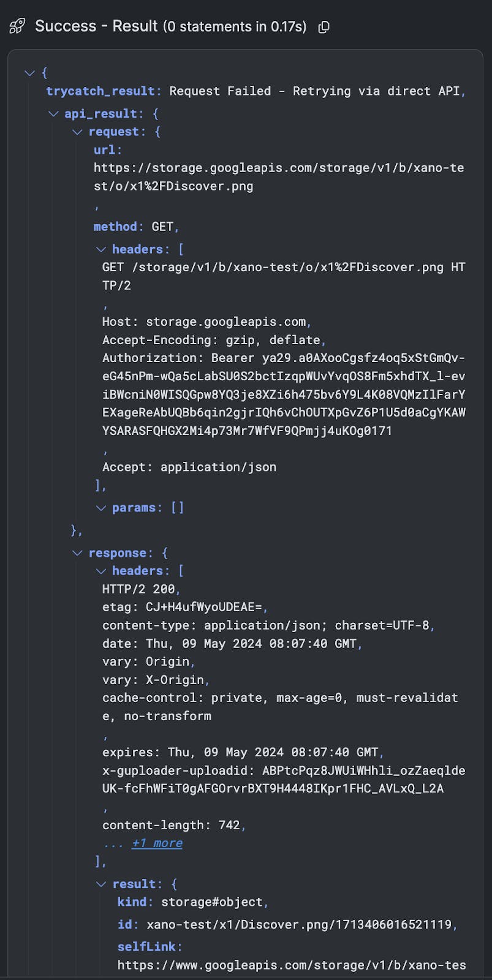Select the kind key in result
The image size is (492, 980).
click(x=132, y=902)
